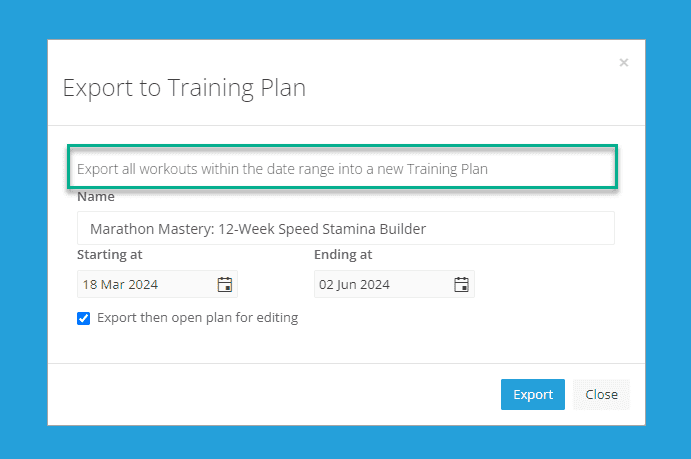691x459 pixels.
Task: Open the Starting at calendar picker icon
Action: [225, 285]
